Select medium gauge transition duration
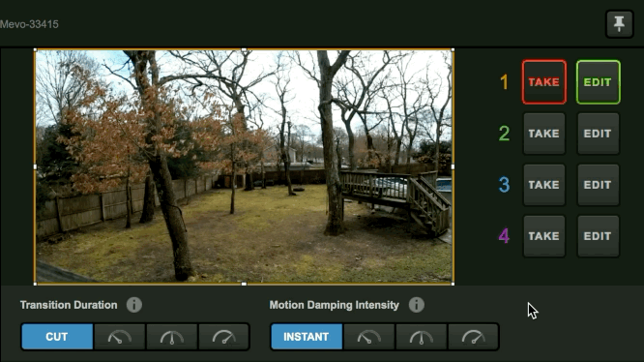 coord(172,337)
